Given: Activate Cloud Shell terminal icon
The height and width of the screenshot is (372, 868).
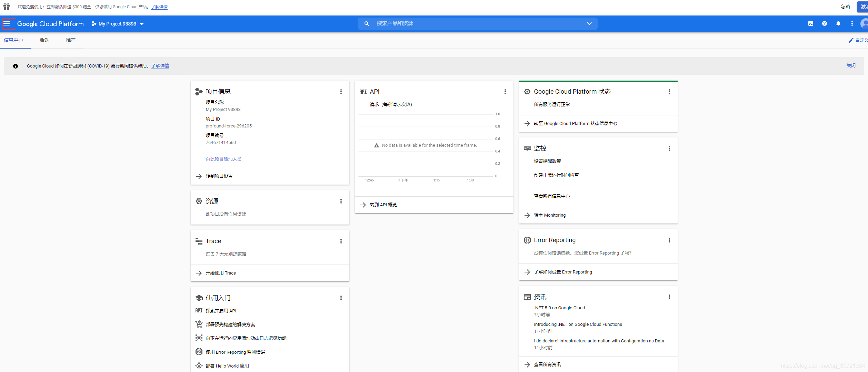Looking at the screenshot, I should tap(810, 23).
